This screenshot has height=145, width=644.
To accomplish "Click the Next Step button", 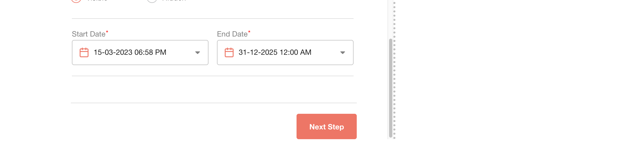I will click(327, 126).
